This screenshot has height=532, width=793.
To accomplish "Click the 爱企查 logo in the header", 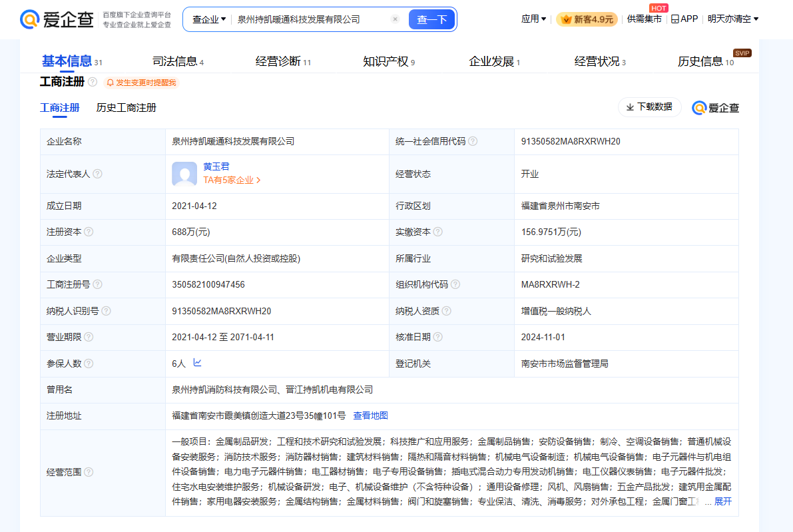I will coord(58,19).
